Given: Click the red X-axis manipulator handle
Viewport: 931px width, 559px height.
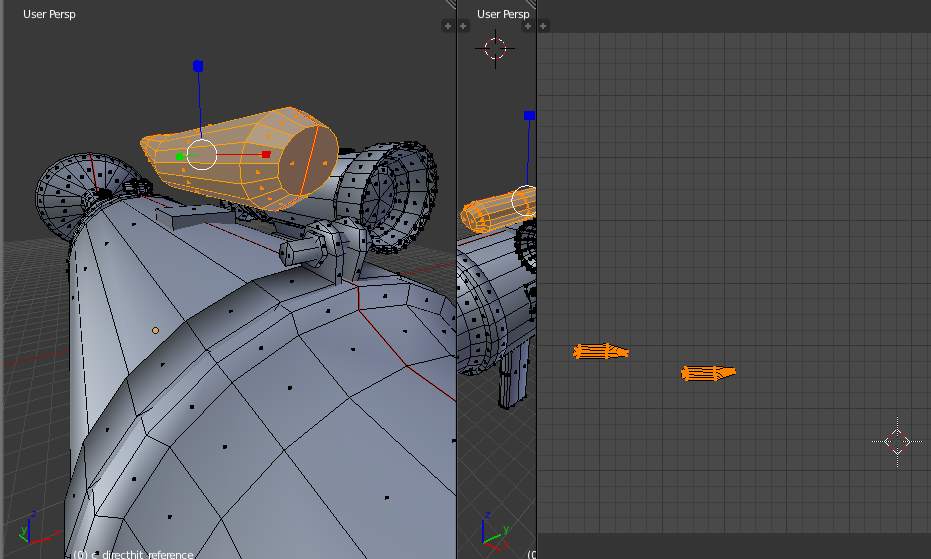Looking at the screenshot, I should click(266, 154).
